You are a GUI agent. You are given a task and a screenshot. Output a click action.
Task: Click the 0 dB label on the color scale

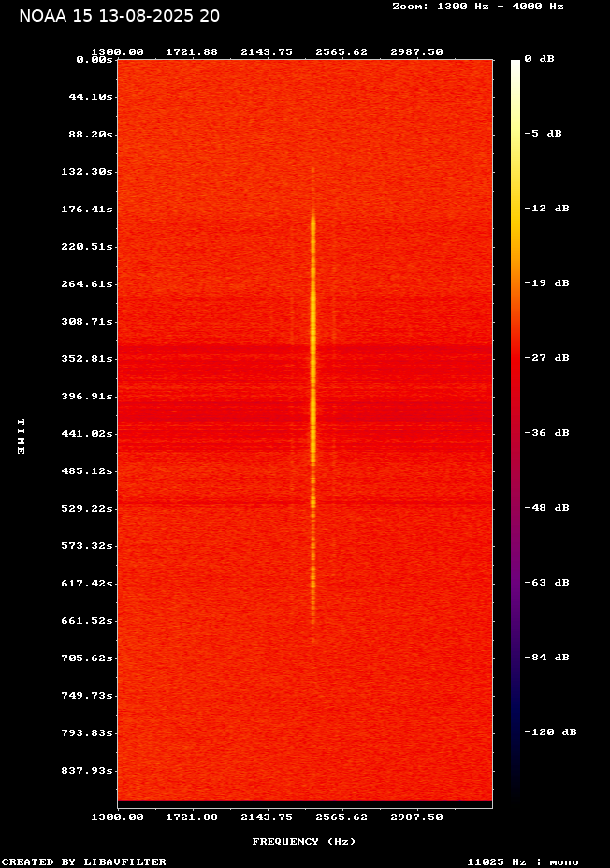point(539,59)
